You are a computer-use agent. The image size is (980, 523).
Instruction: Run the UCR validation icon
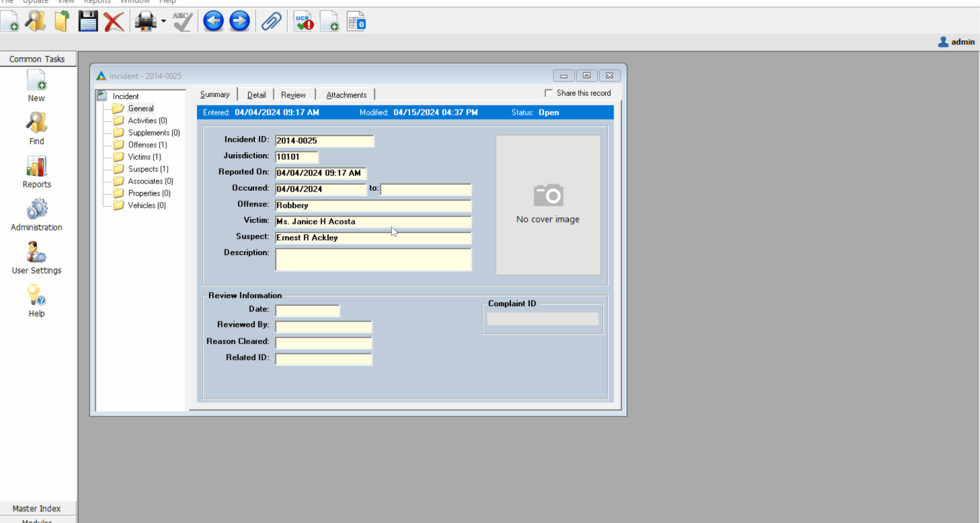click(x=302, y=21)
